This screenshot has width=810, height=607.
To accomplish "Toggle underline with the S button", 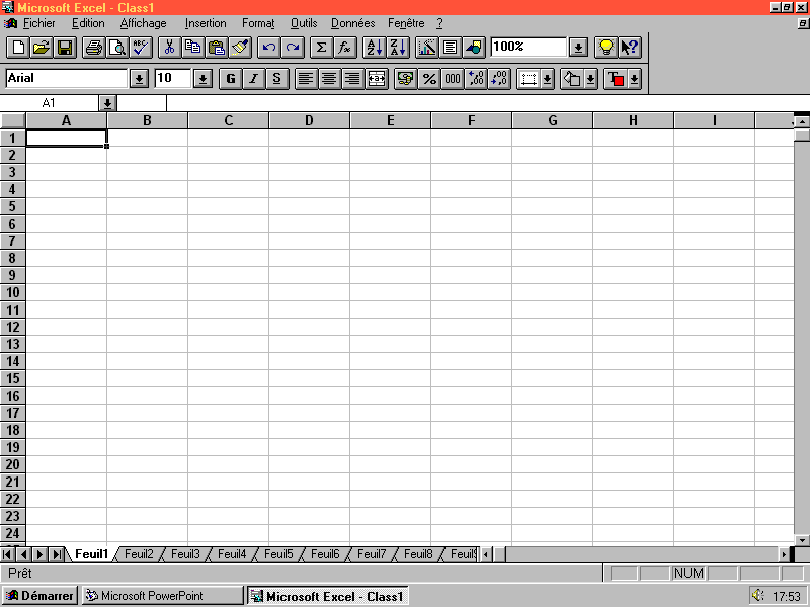I will click(x=277, y=79).
